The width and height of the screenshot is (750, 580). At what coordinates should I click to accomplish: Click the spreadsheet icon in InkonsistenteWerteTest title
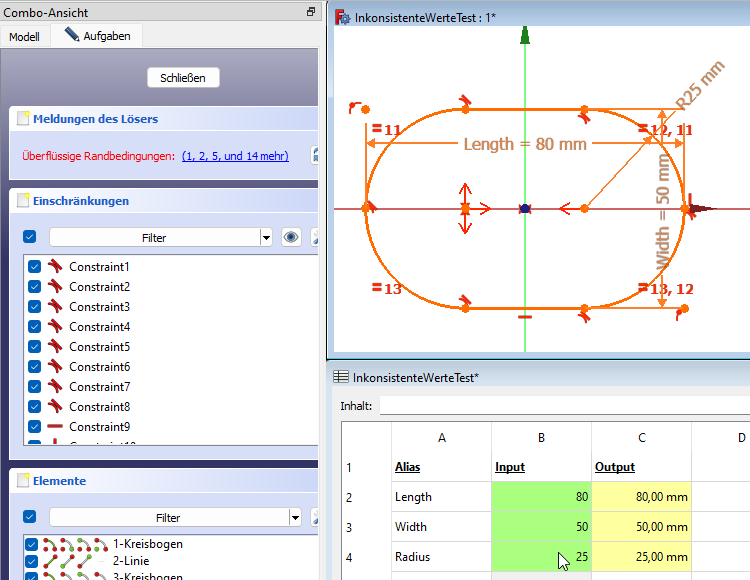(x=340, y=377)
